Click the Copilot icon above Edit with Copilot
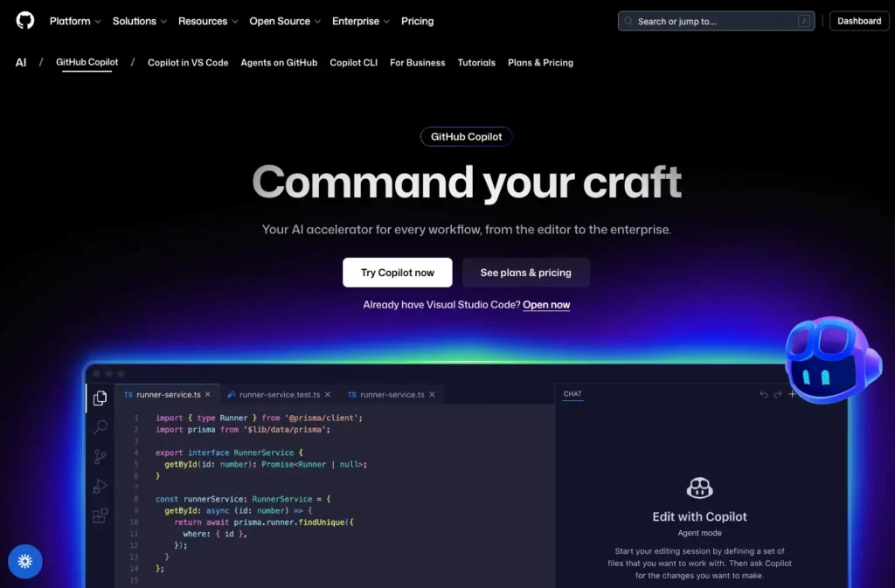 699,488
